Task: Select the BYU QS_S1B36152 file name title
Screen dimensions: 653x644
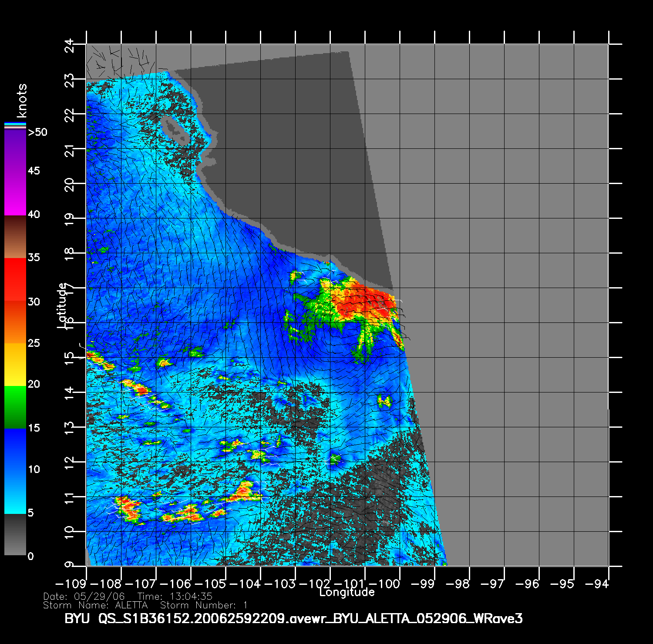Action: tap(293, 618)
